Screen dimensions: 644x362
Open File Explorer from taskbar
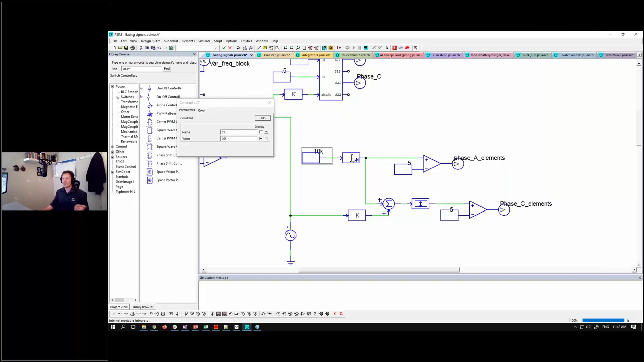click(x=144, y=327)
